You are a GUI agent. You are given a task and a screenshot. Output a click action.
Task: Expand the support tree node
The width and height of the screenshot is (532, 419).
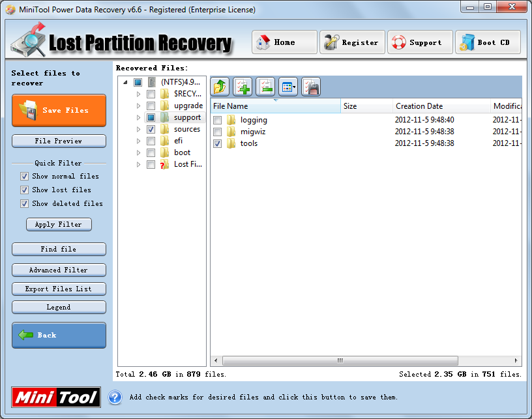138,118
